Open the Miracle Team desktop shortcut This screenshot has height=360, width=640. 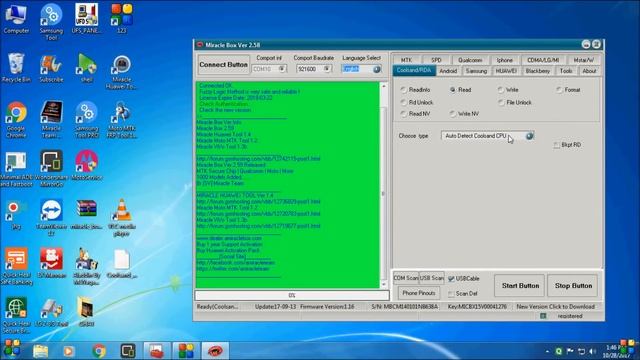pyautogui.click(x=51, y=119)
